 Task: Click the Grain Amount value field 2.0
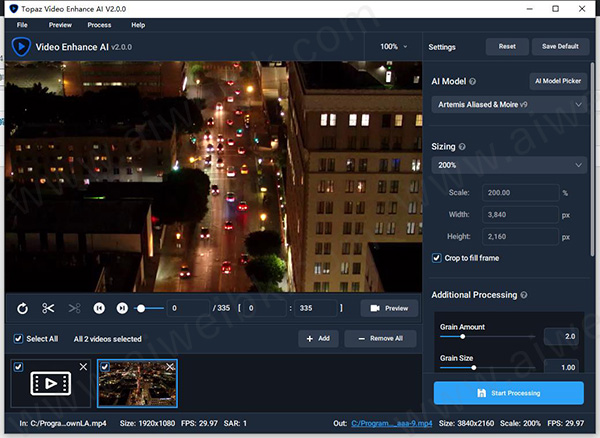tap(561, 337)
